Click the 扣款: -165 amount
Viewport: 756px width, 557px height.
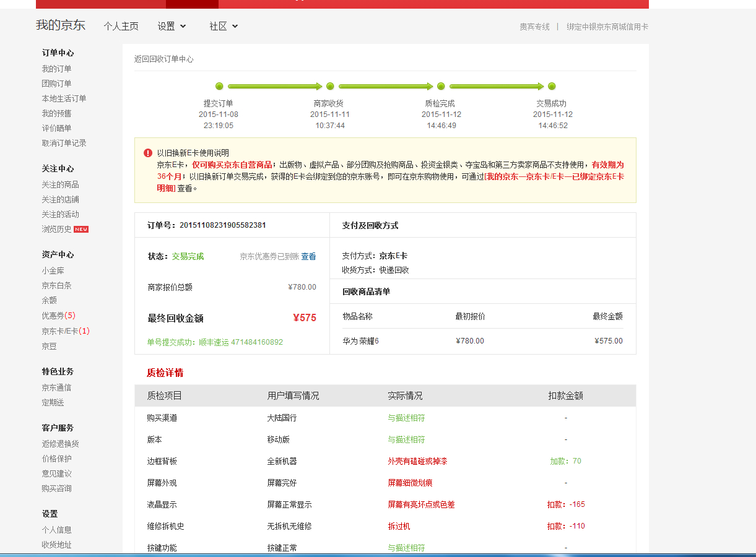click(565, 504)
